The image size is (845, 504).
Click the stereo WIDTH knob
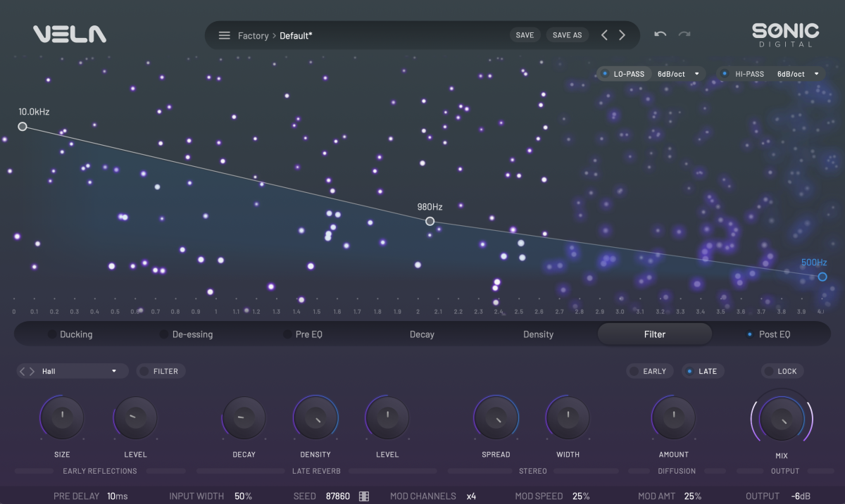click(568, 417)
